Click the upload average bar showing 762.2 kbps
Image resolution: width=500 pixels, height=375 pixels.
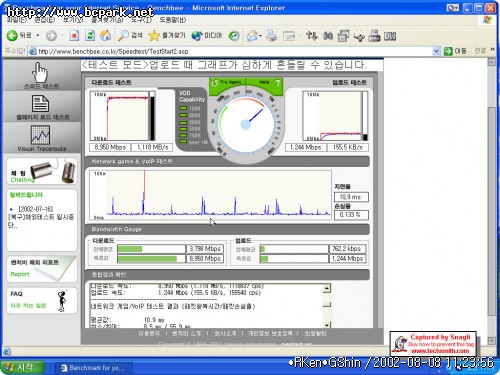pyautogui.click(x=294, y=249)
